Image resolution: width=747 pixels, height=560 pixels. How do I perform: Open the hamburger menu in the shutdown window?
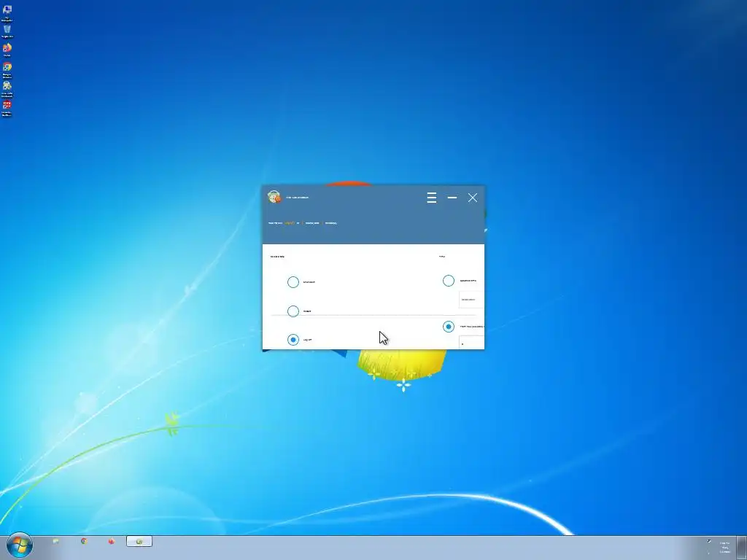tap(432, 198)
